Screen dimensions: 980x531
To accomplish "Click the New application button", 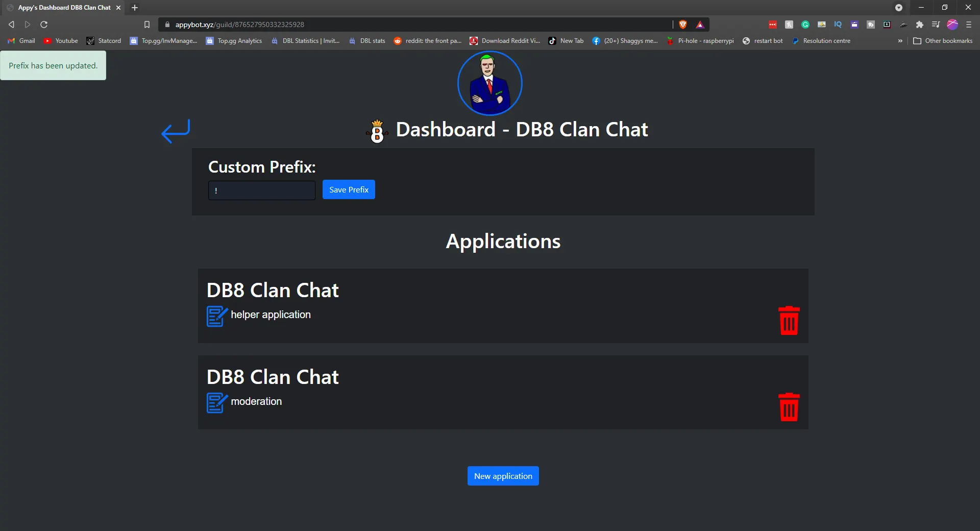I will point(503,476).
